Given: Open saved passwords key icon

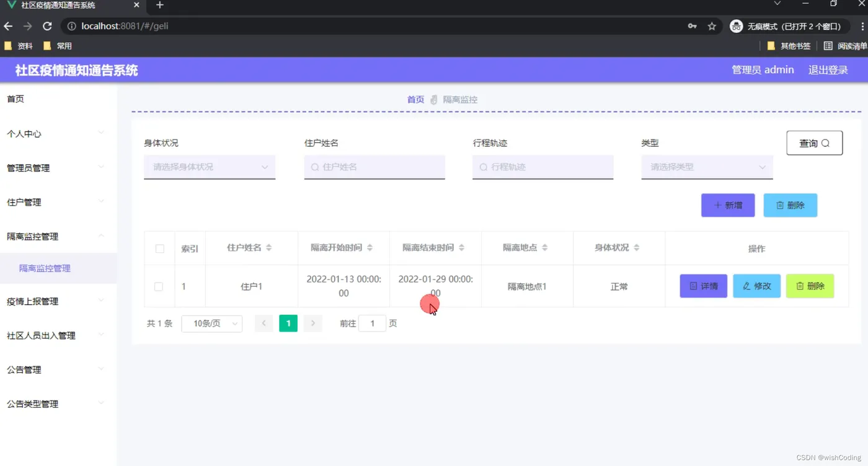Looking at the screenshot, I should tap(692, 26).
